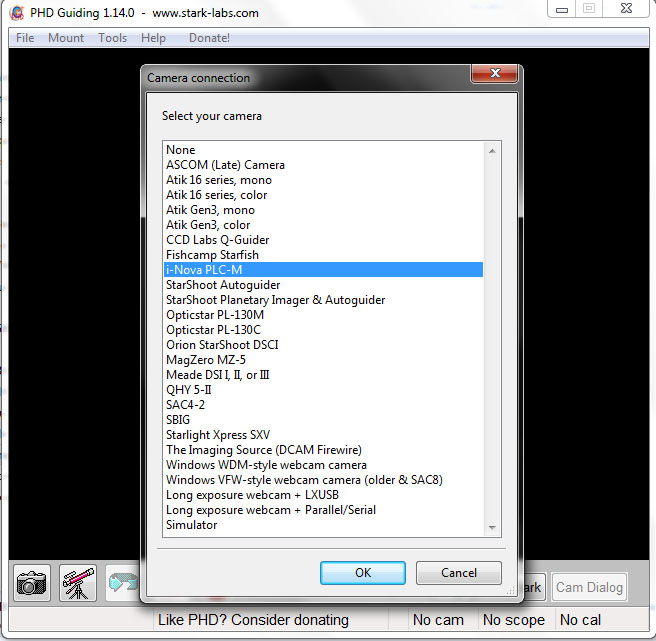The height and width of the screenshot is (641, 656).
Task: Select Atik 16 series, mono
Action: click(x=323, y=180)
